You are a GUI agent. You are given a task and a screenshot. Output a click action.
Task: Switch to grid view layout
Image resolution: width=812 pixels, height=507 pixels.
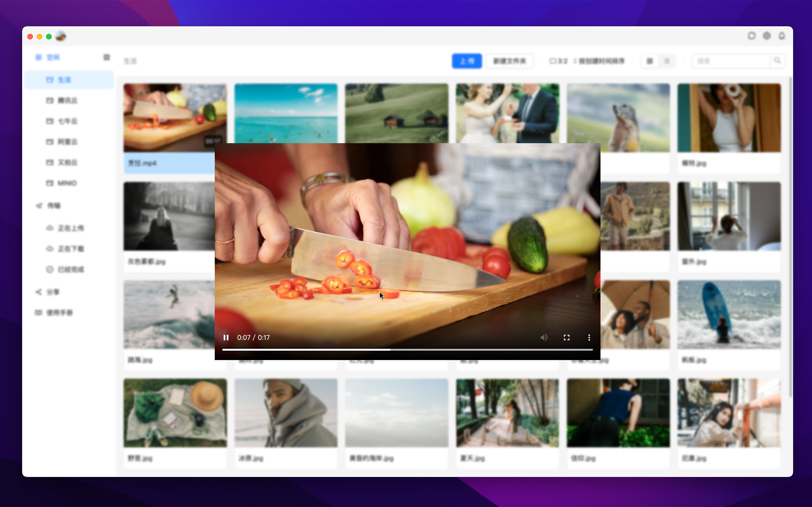(650, 61)
